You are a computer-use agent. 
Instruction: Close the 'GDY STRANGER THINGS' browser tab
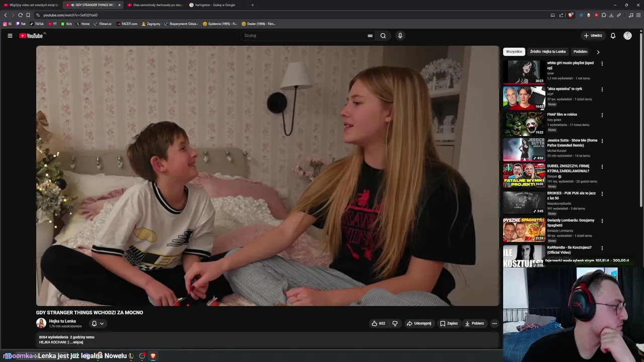119,5
